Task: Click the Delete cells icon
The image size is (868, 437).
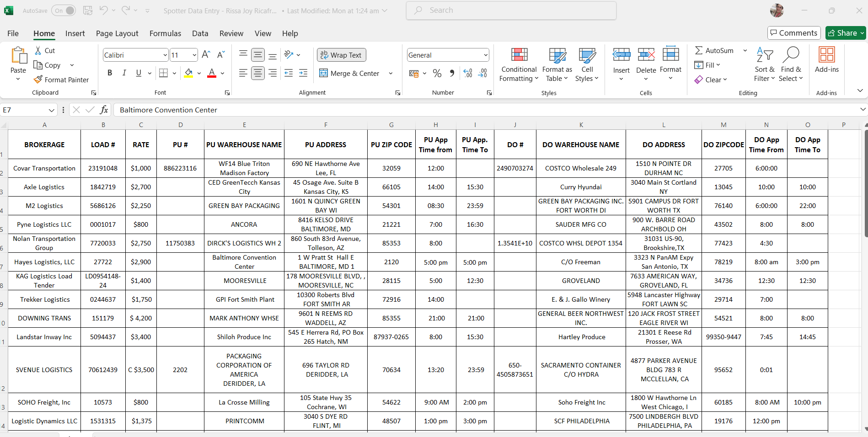Action: 646,55
